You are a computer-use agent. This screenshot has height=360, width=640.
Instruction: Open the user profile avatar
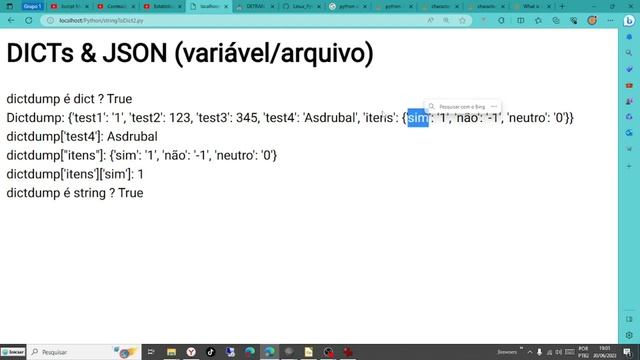pyautogui.click(x=592, y=20)
